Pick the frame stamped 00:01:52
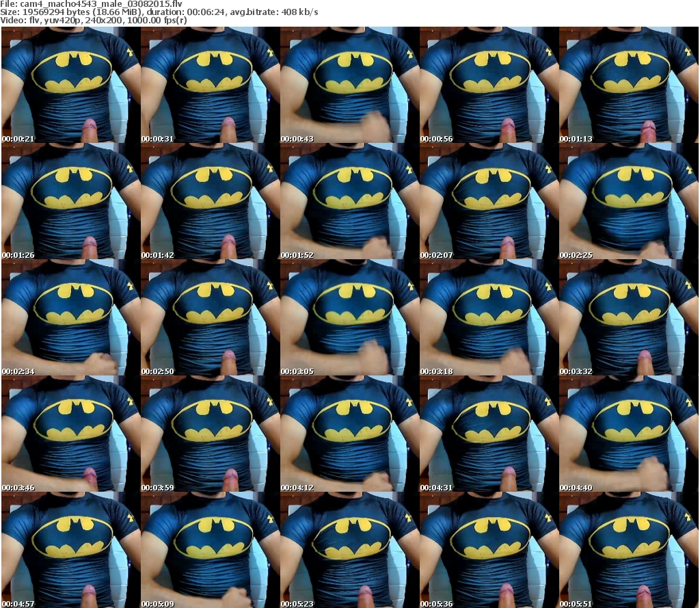Image resolution: width=700 pixels, height=608 pixels. click(350, 201)
